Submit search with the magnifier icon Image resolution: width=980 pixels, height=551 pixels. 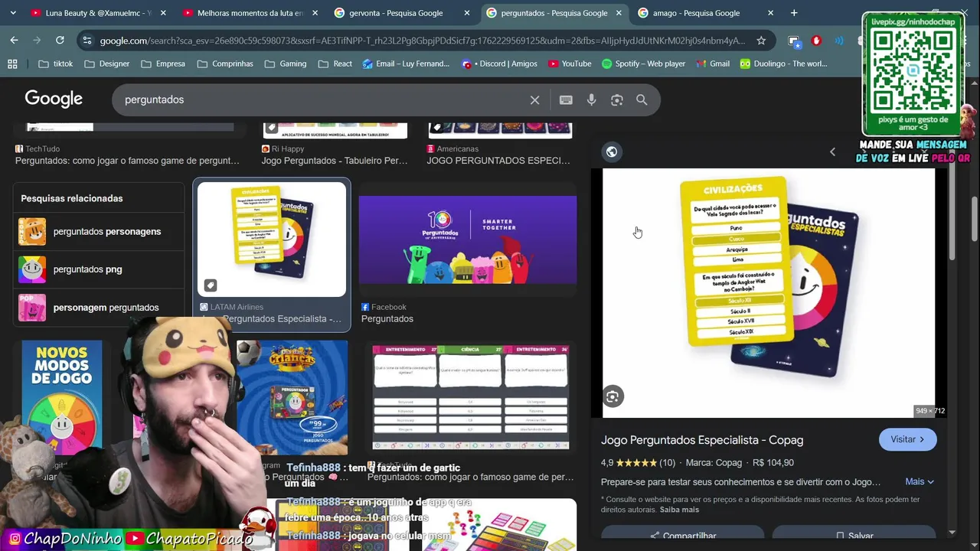pyautogui.click(x=642, y=99)
